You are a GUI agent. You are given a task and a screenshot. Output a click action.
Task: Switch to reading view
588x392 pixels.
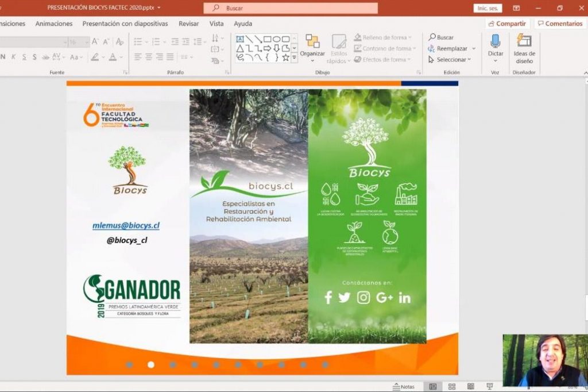coord(471,386)
